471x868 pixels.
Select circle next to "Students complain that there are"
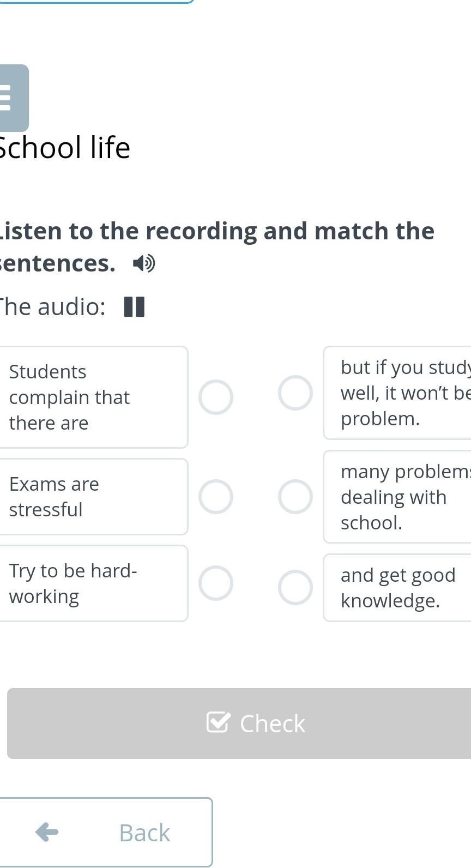click(x=216, y=397)
